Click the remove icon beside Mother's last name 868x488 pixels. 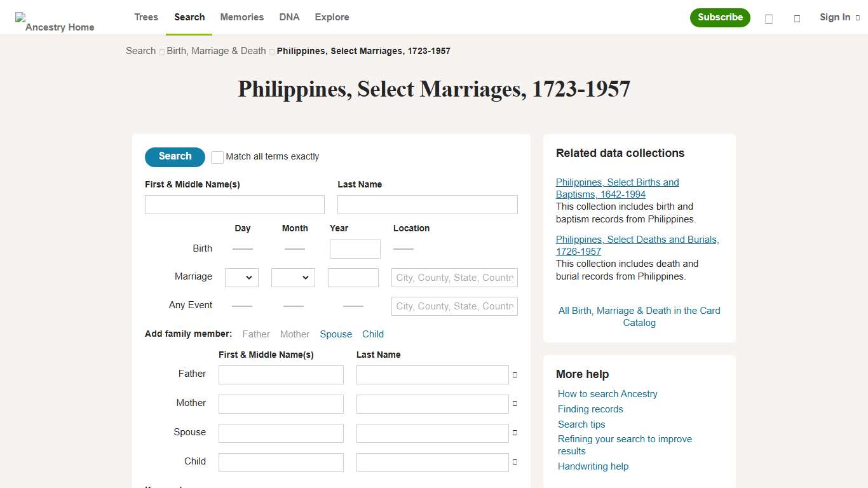click(x=513, y=403)
